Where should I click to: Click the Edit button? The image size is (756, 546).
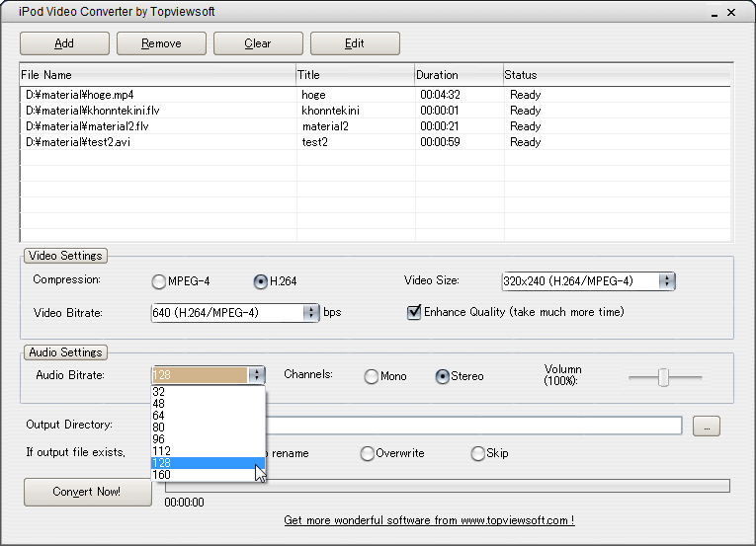355,43
